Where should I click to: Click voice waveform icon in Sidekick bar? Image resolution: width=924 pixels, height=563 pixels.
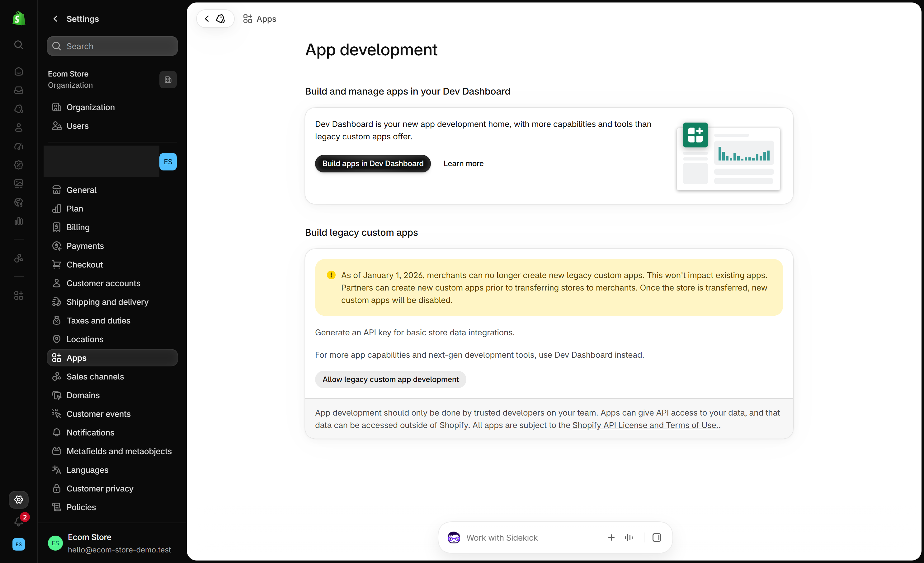(x=629, y=537)
